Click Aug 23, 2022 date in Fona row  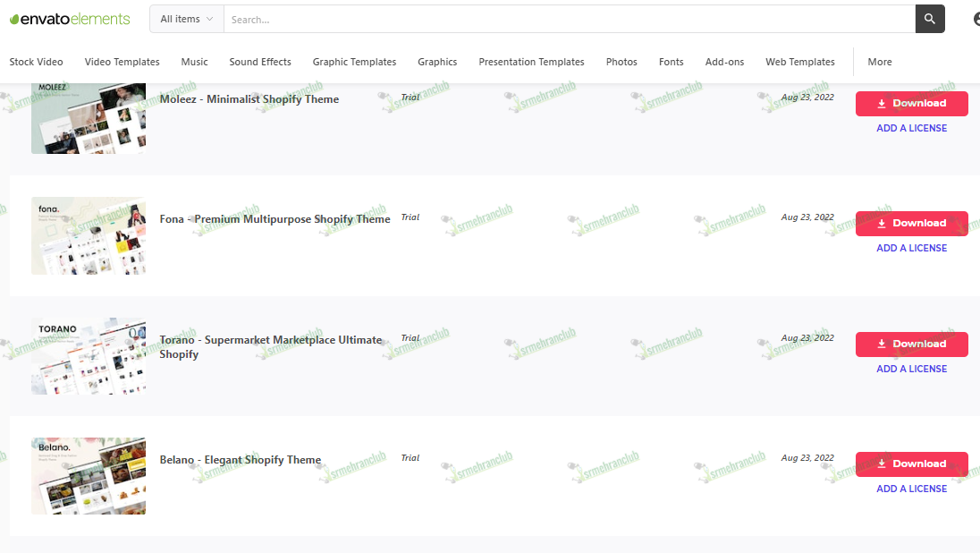807,217
